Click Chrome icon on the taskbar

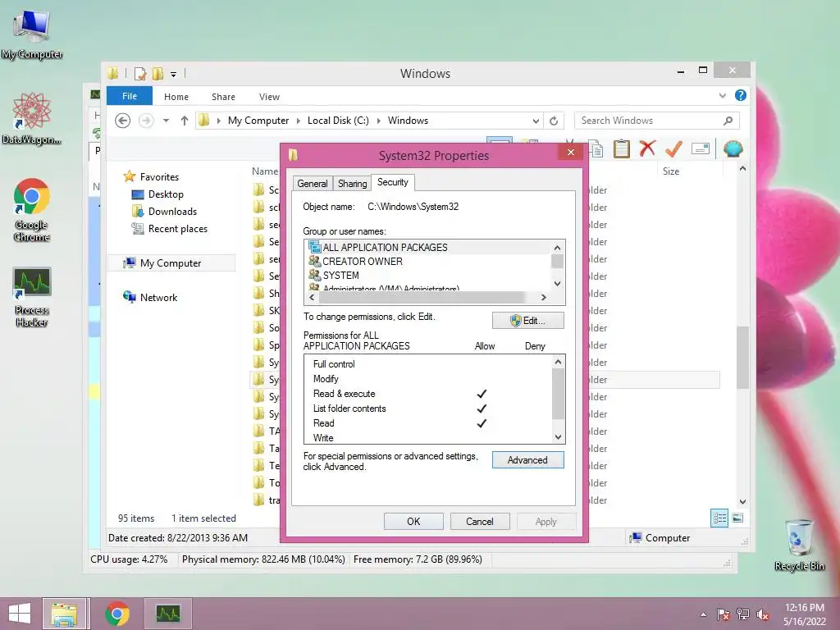coord(116,614)
